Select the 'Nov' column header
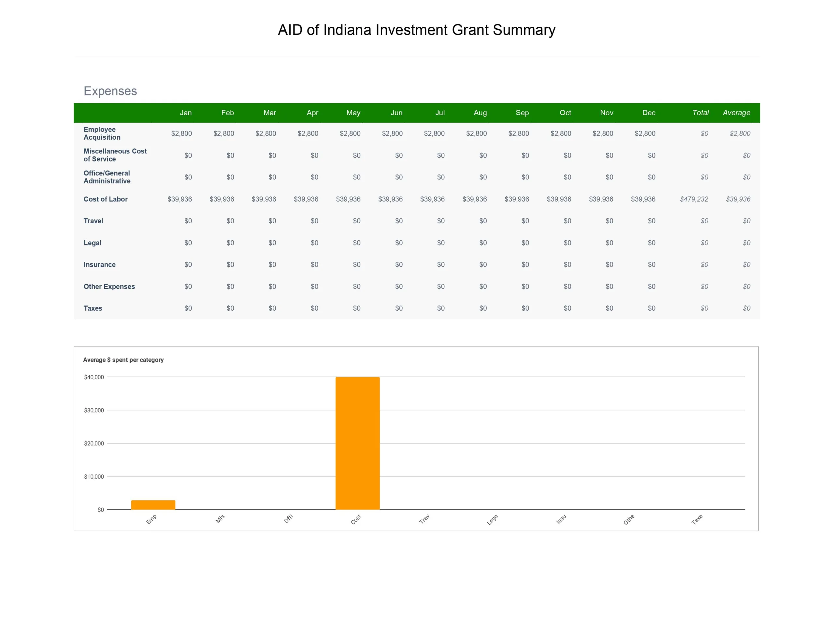 (x=606, y=113)
